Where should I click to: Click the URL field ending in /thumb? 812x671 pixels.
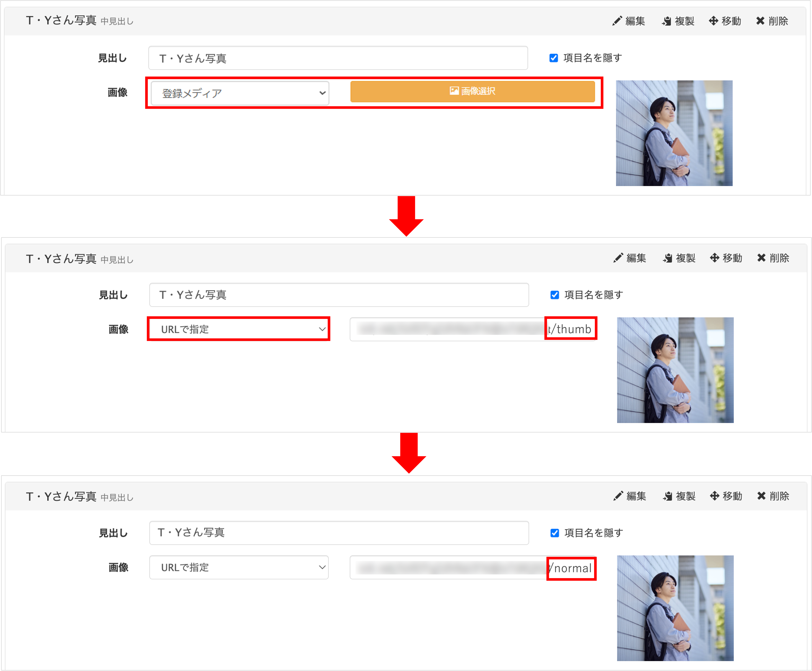473,329
